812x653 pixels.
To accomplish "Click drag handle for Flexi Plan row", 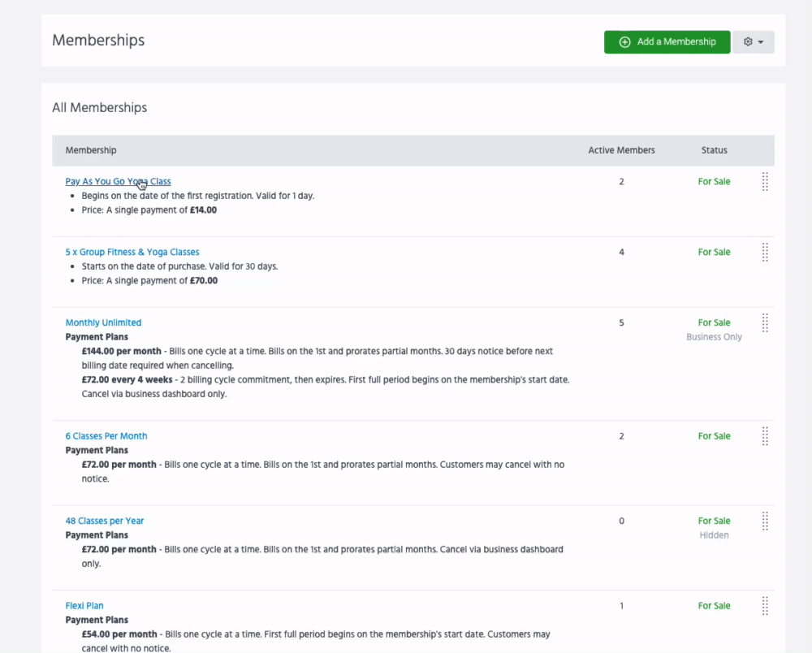I will (x=765, y=606).
